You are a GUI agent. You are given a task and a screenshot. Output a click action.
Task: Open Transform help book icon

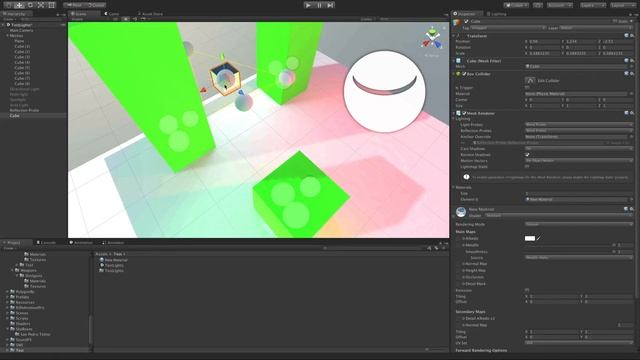[x=627, y=36]
